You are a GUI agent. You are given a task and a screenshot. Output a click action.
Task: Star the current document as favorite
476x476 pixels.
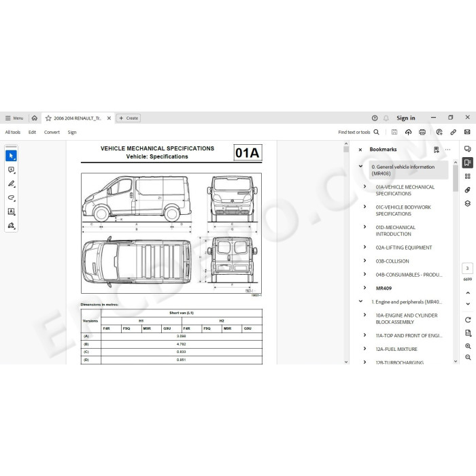click(x=48, y=118)
